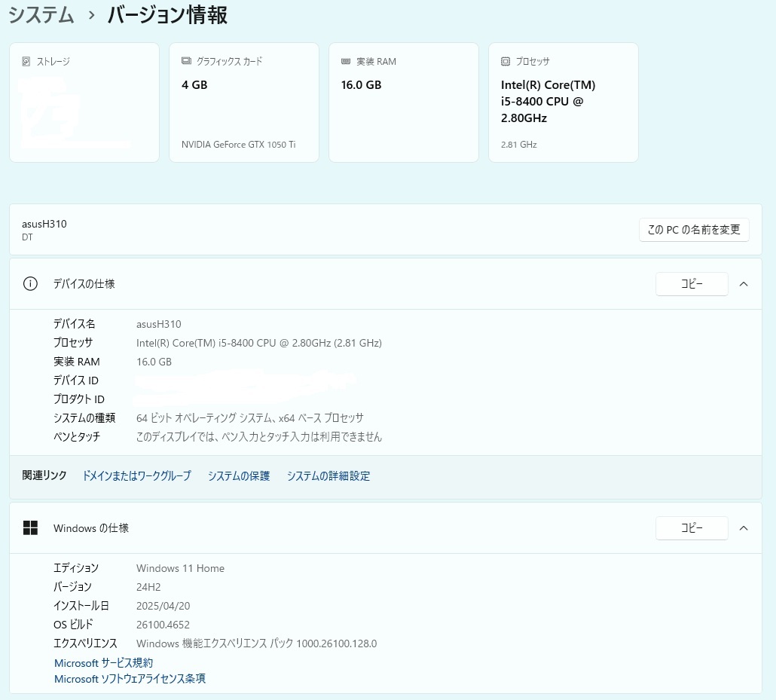Click この PC の名前を変更 button

coord(694,230)
